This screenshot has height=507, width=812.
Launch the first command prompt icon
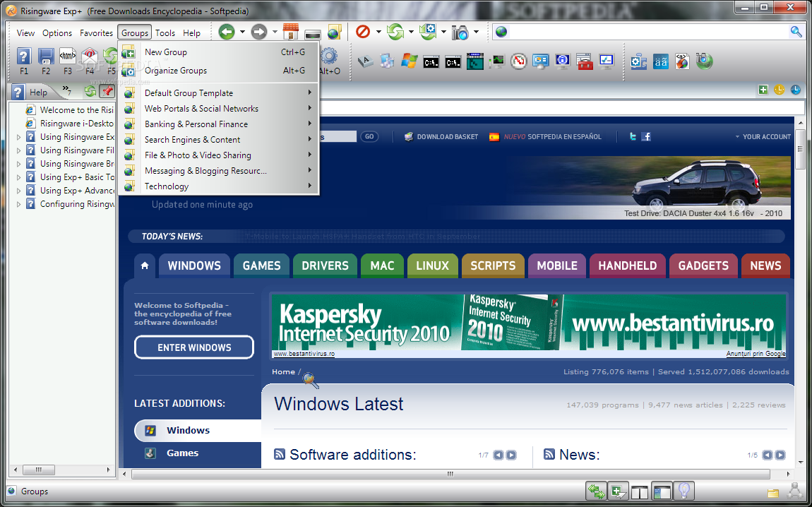[431, 62]
